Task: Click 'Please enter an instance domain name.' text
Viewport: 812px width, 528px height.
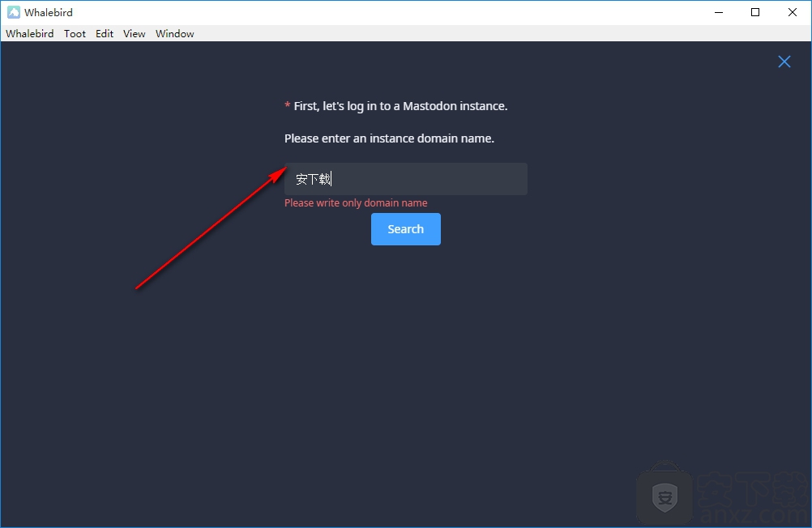Action: tap(389, 138)
